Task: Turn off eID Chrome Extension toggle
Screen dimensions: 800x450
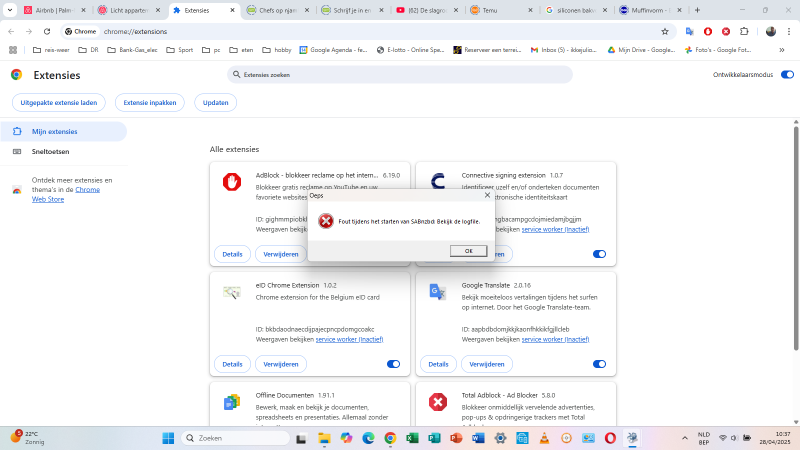Action: (x=393, y=364)
